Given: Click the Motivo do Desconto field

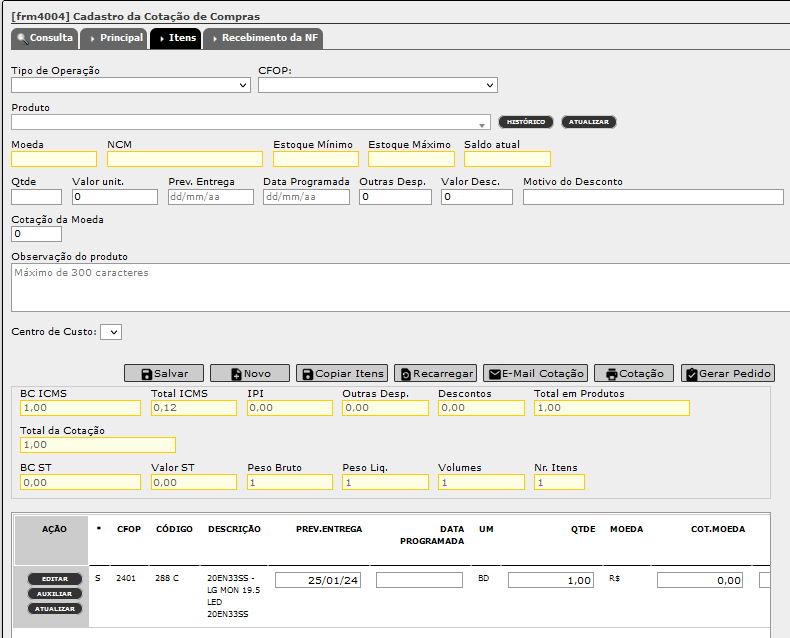Looking at the screenshot, I should pyautogui.click(x=653, y=197).
